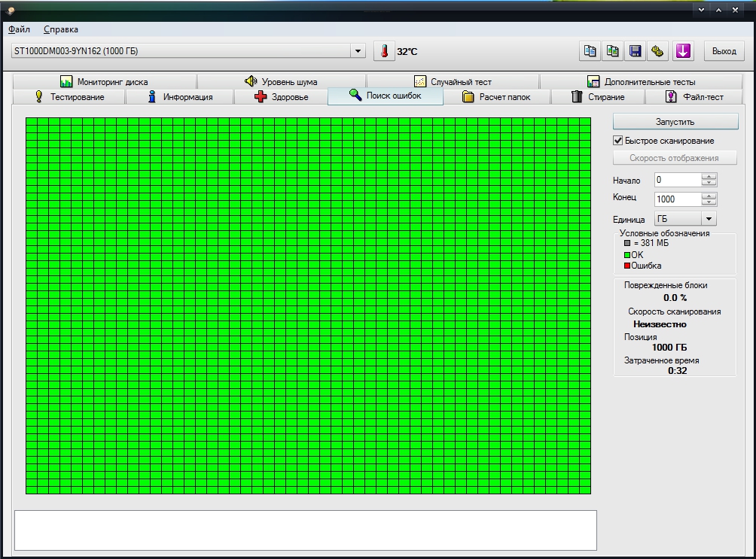Click the purple download arrow icon
Screen dimensions: 756x559
[x=683, y=51]
